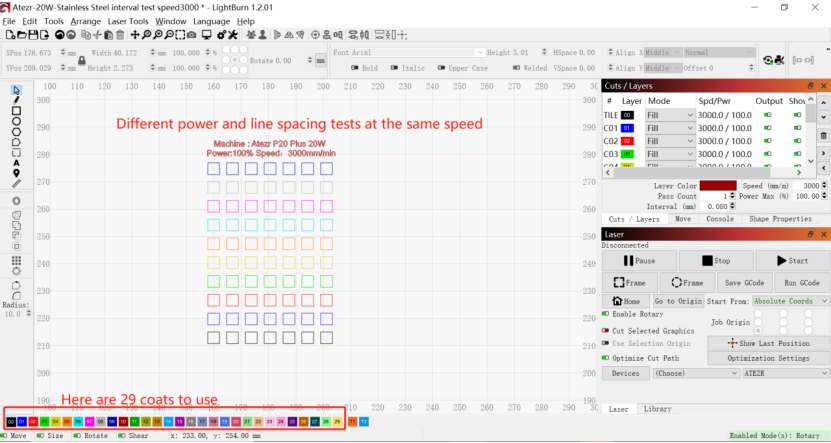831x443 pixels.
Task: Pick the orange T1 palette swatch
Action: 352,422
